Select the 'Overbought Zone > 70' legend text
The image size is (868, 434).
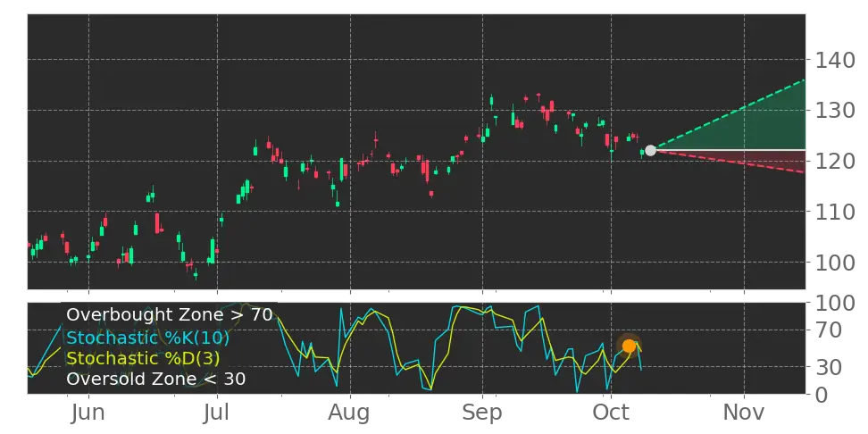[170, 314]
